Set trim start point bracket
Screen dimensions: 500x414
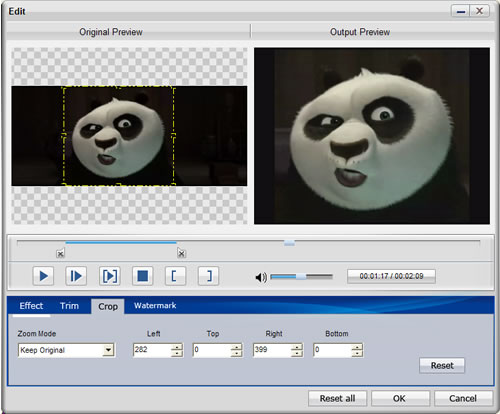point(175,276)
